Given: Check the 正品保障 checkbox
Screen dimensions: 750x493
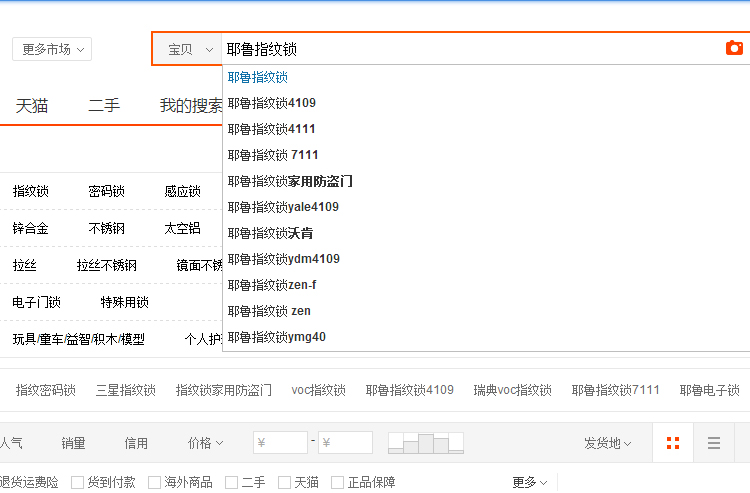Looking at the screenshot, I should point(338,482).
